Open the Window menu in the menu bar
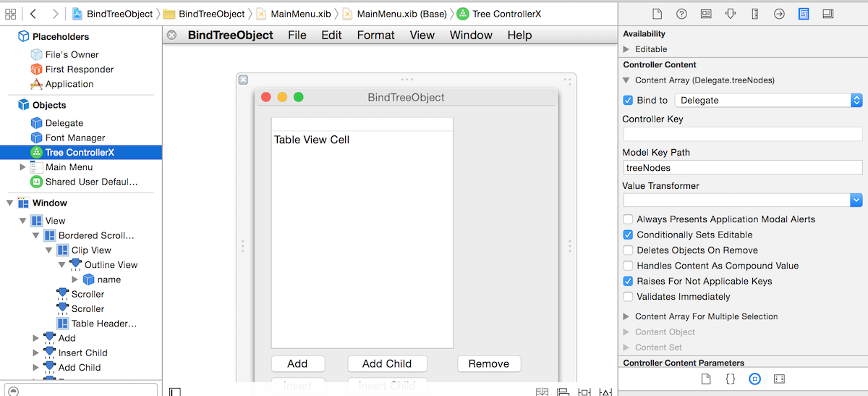The image size is (868, 396). point(471,35)
